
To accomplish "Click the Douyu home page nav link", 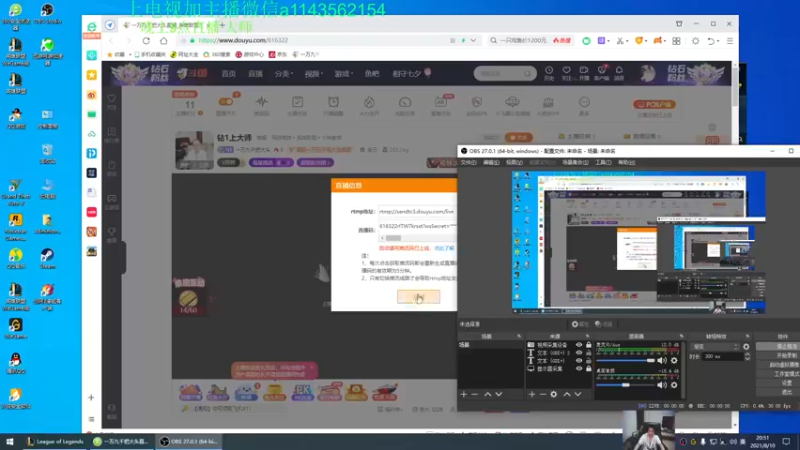I will click(x=229, y=74).
